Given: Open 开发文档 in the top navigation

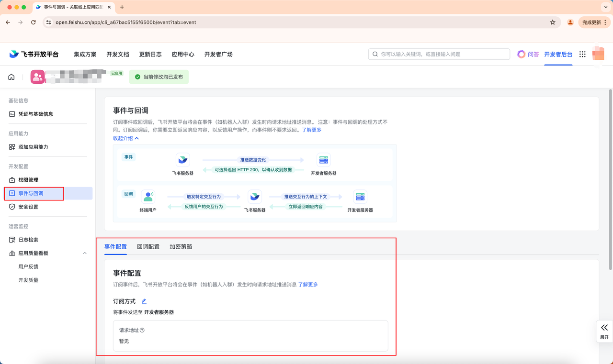Looking at the screenshot, I should click(118, 55).
